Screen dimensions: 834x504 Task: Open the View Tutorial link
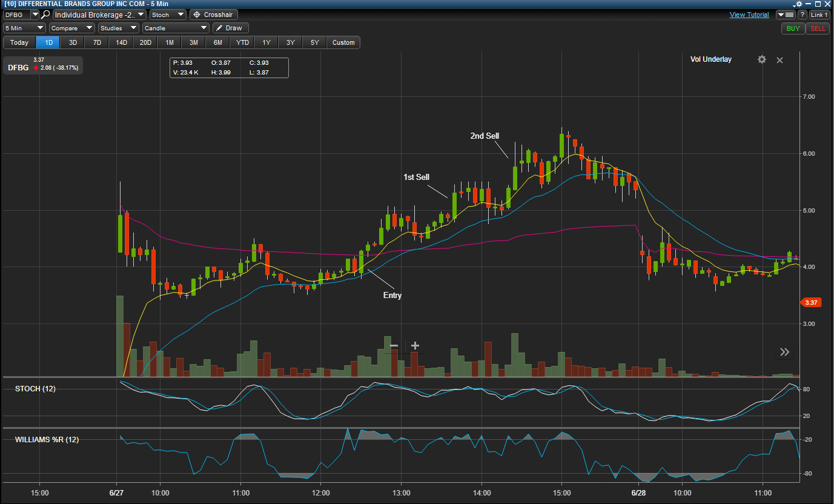[749, 15]
